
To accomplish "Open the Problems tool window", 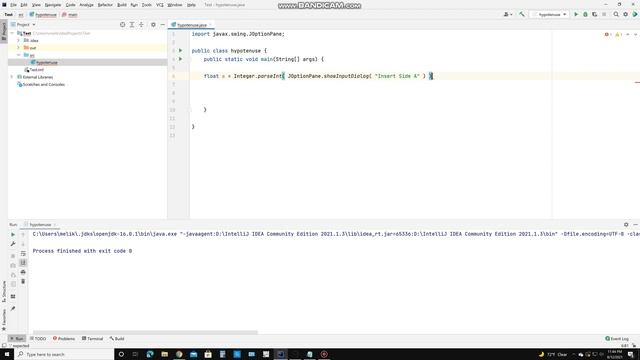I will tap(64, 338).
